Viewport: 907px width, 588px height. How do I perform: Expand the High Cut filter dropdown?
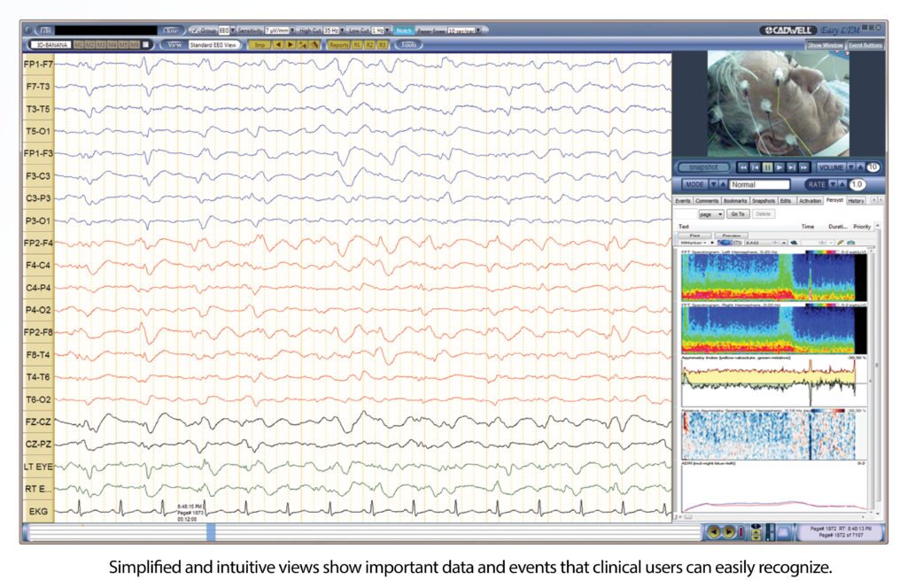pyautogui.click(x=342, y=30)
